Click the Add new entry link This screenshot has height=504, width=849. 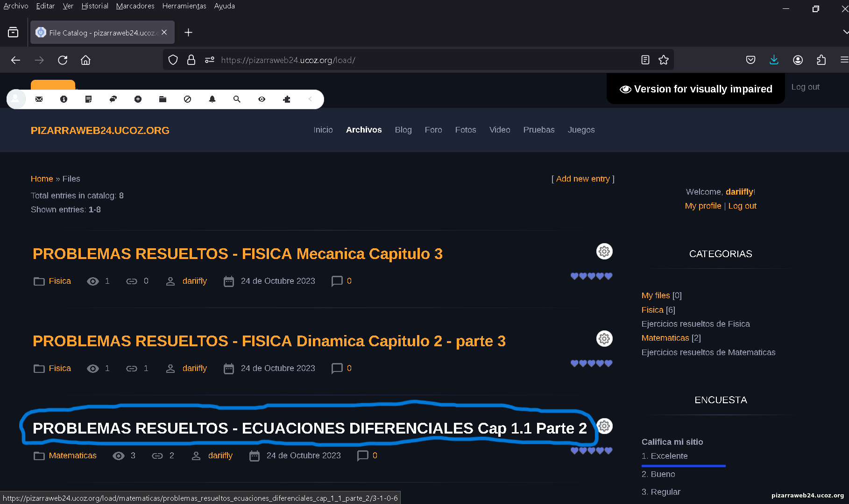pyautogui.click(x=582, y=179)
